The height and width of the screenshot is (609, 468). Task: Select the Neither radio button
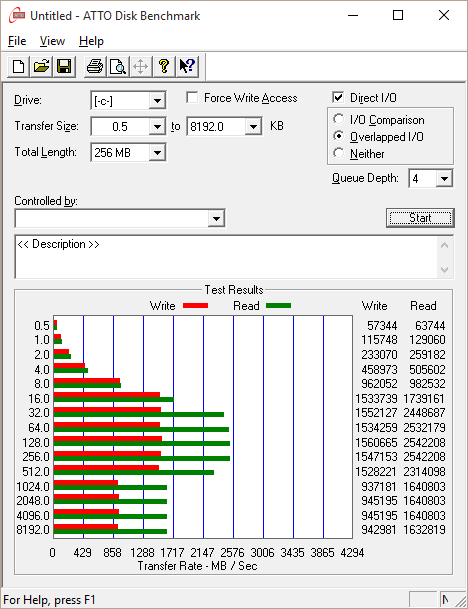click(339, 153)
